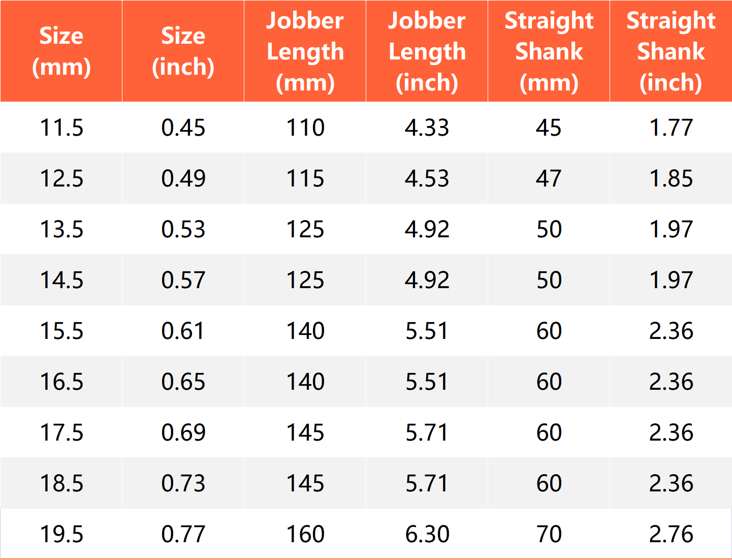This screenshot has width=732, height=560.
Task: Click the jobber length value 110
Action: coord(305,128)
